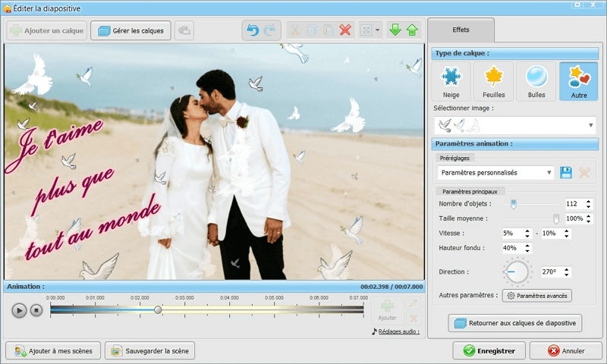
Task: Click the Enregistrer button
Action: pyautogui.click(x=489, y=351)
